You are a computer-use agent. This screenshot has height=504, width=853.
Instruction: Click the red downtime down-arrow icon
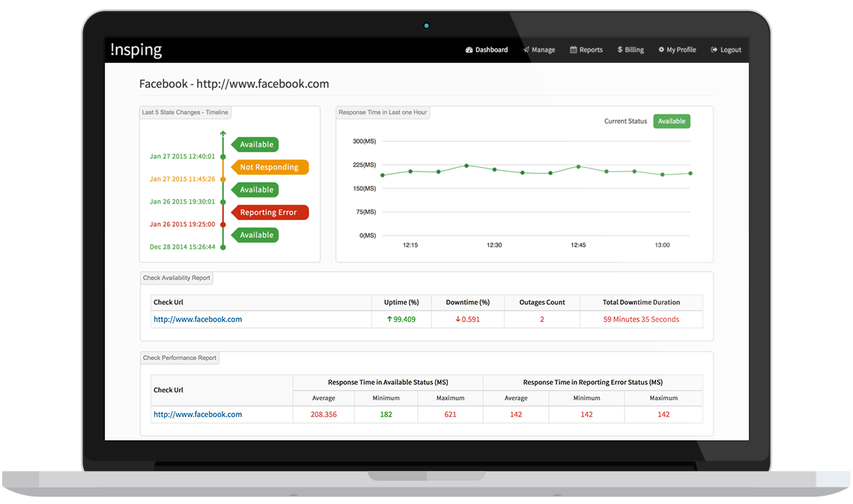coord(458,320)
